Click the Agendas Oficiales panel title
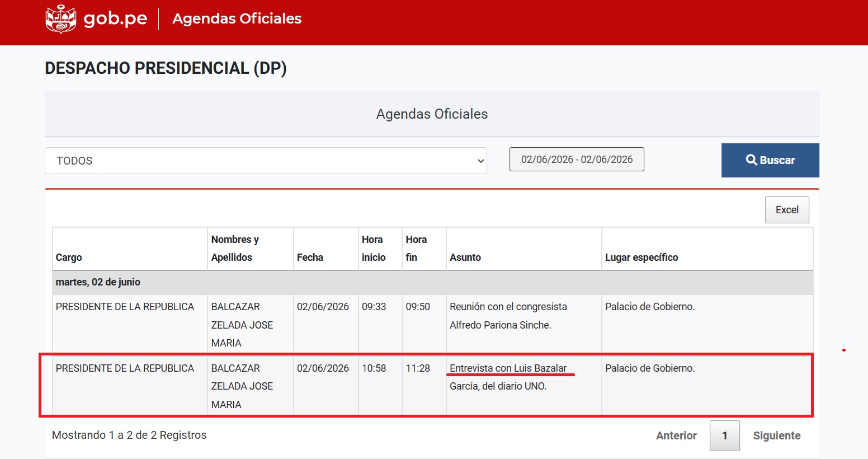This screenshot has height=459, width=868. click(432, 114)
